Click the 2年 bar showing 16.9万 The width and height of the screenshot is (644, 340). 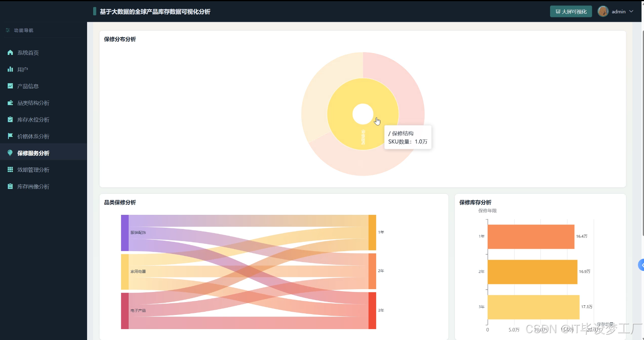(532, 272)
